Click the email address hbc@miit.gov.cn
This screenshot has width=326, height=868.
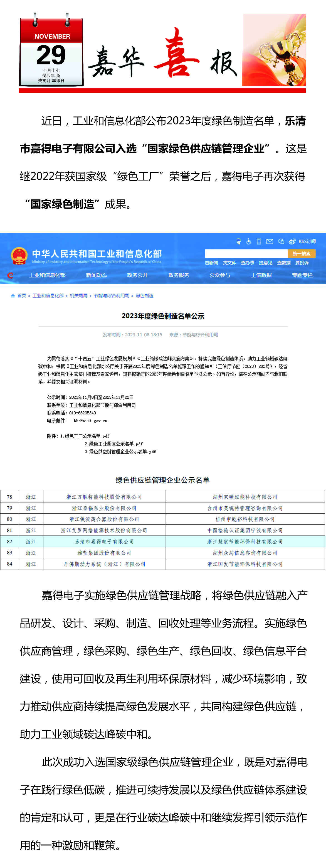tap(90, 421)
